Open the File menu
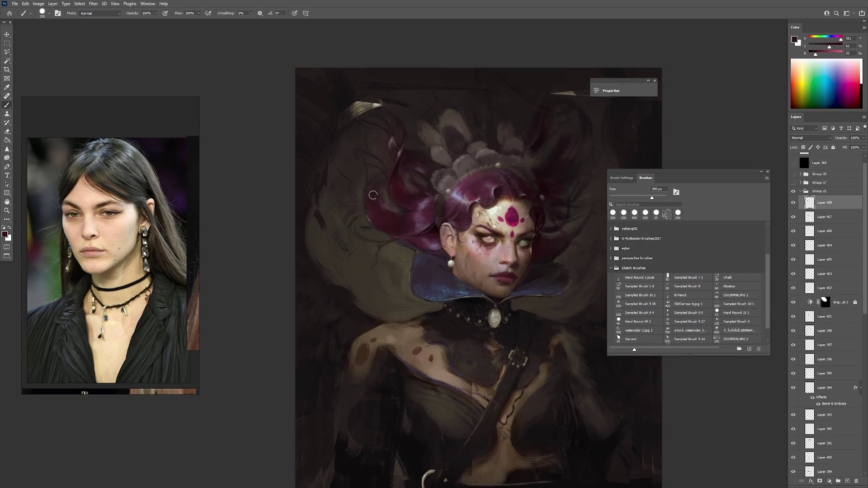 tap(15, 4)
